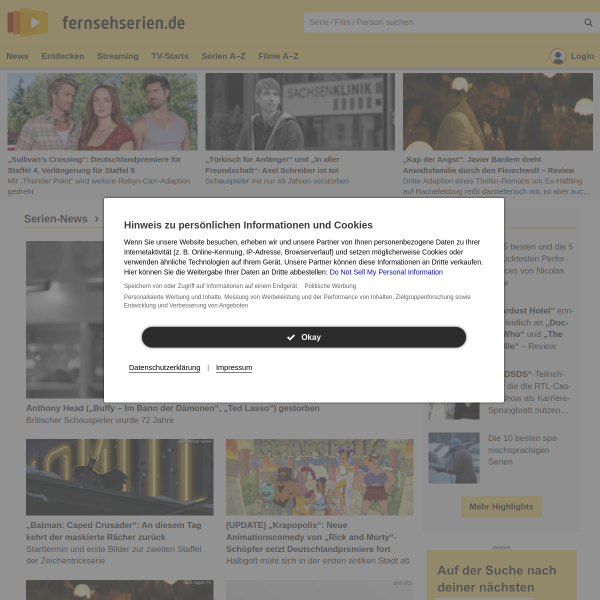Click Anthony Head gestorben headline

coord(173,408)
